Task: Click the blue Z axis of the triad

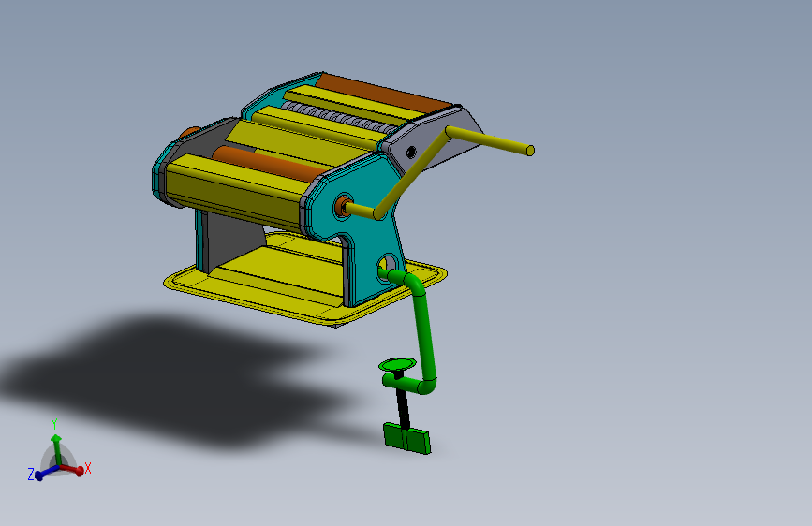Action: point(46,472)
